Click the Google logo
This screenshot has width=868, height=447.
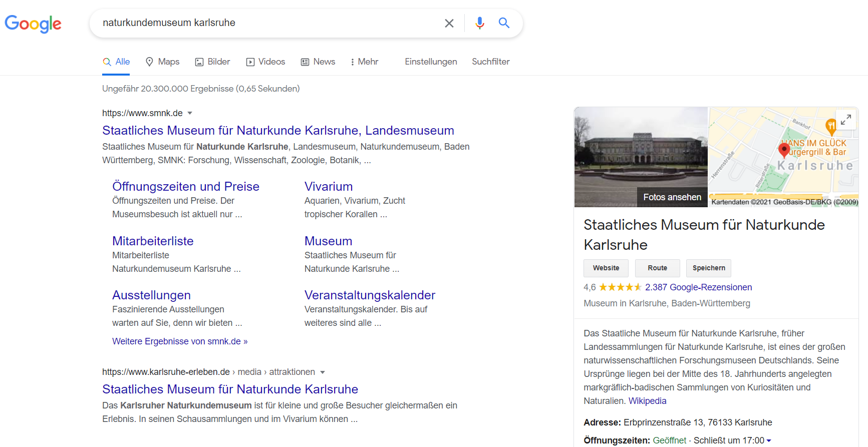tap(33, 24)
